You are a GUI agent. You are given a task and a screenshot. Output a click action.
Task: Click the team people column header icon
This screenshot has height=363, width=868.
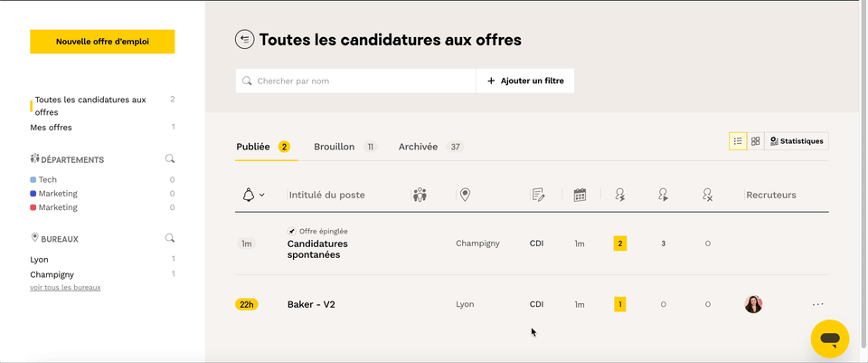click(x=420, y=195)
